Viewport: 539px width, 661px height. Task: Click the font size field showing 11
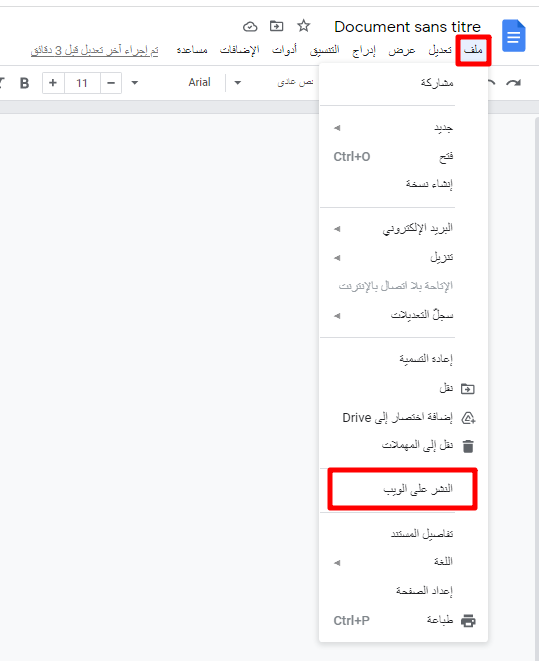[x=82, y=83]
